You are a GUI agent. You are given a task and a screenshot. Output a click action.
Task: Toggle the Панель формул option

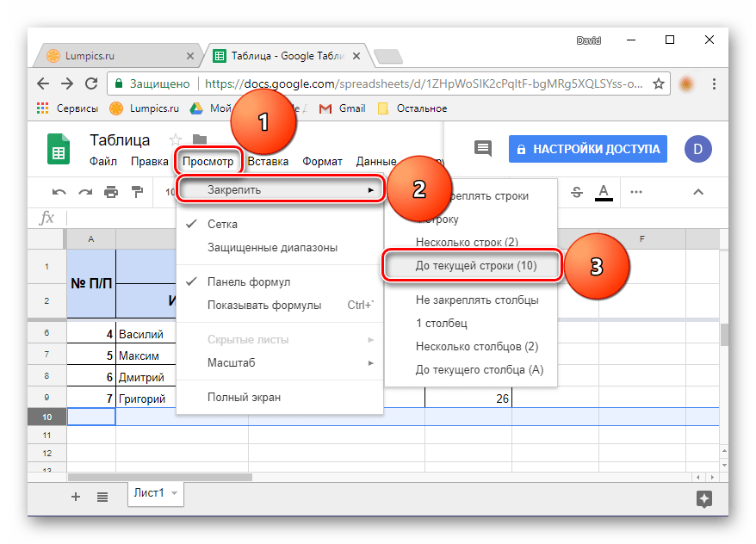248,281
